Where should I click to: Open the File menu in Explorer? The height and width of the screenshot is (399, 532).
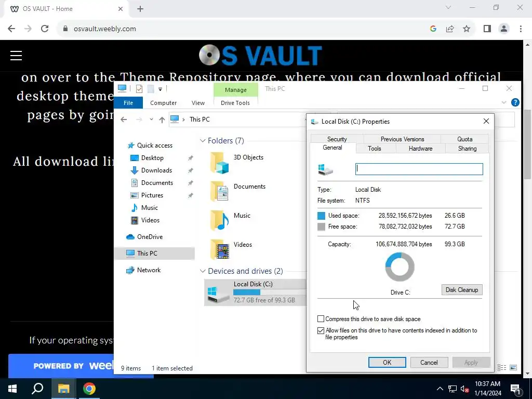pyautogui.click(x=128, y=103)
